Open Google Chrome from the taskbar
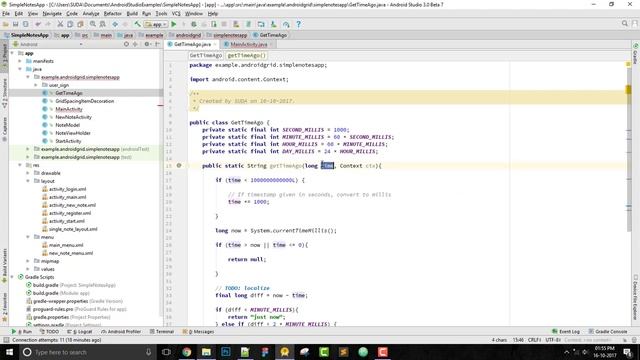 187,352
